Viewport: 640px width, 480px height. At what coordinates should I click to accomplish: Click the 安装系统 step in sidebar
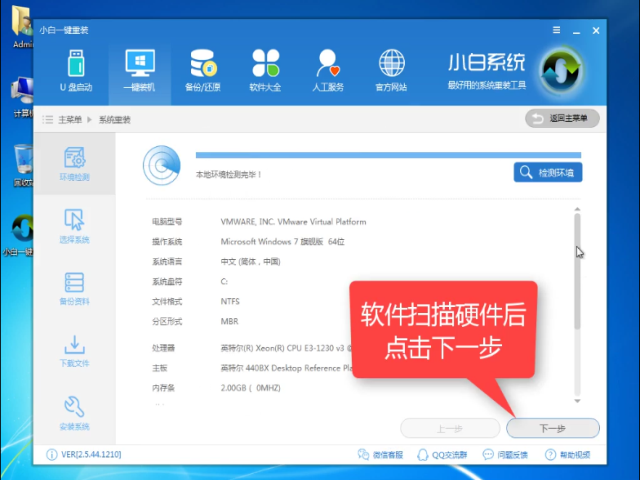pyautogui.click(x=74, y=411)
